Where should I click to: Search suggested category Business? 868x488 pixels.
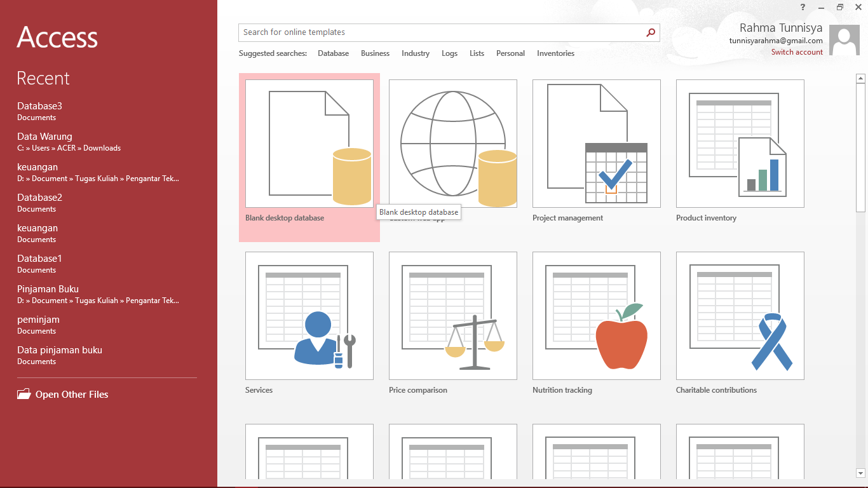pos(375,53)
